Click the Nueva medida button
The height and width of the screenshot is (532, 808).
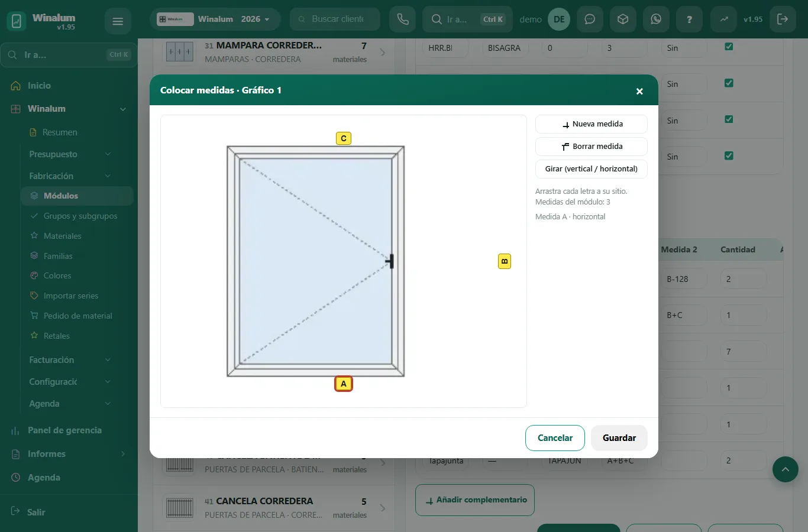(592, 124)
